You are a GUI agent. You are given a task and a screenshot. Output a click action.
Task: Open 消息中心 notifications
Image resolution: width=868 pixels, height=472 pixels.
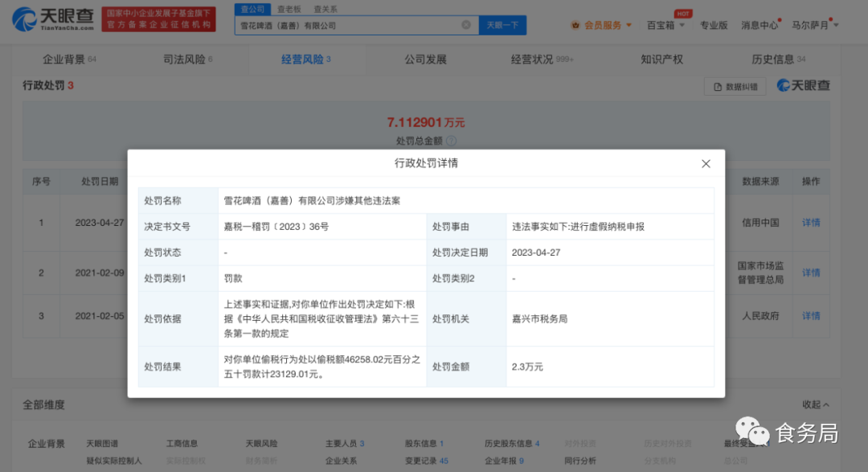759,25
